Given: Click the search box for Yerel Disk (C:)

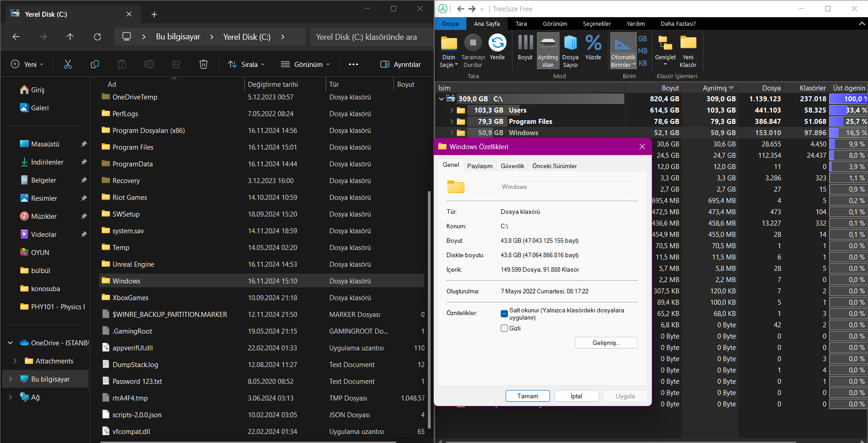Looking at the screenshot, I should tap(371, 37).
